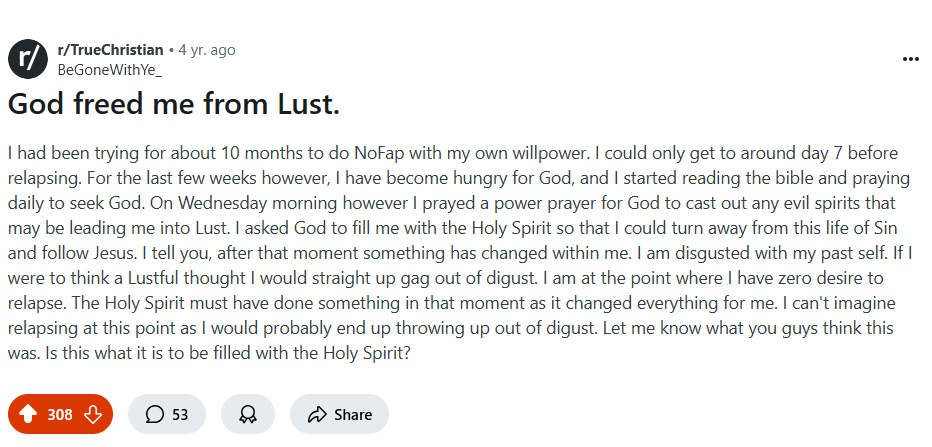Open the three-dot post options menu

[911, 59]
